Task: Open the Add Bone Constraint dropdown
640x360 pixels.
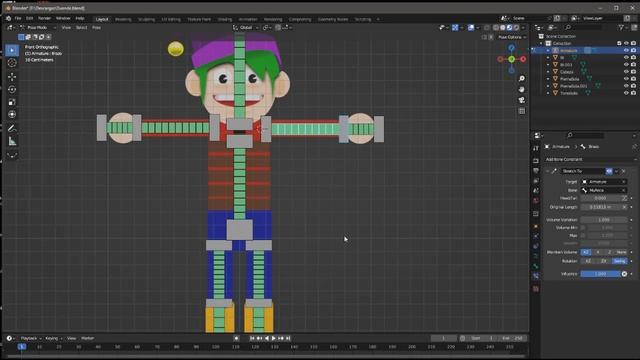Action: coord(591,160)
